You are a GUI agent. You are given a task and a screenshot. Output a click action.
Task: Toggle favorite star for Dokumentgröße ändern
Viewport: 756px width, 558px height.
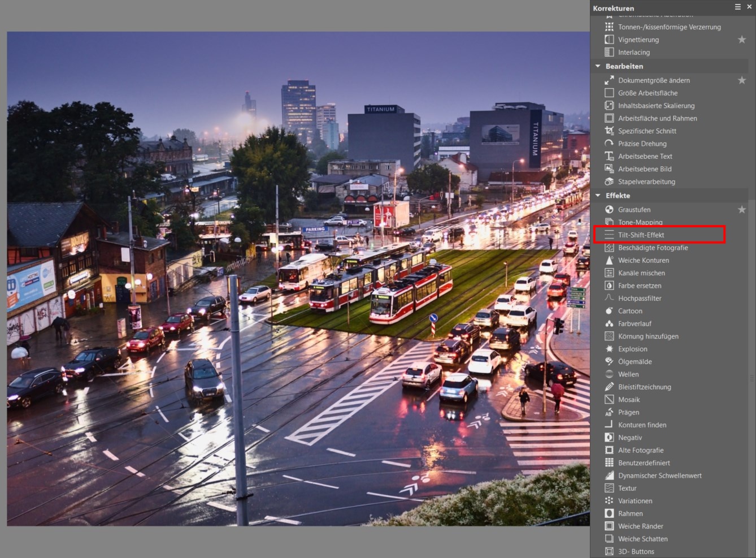point(742,80)
